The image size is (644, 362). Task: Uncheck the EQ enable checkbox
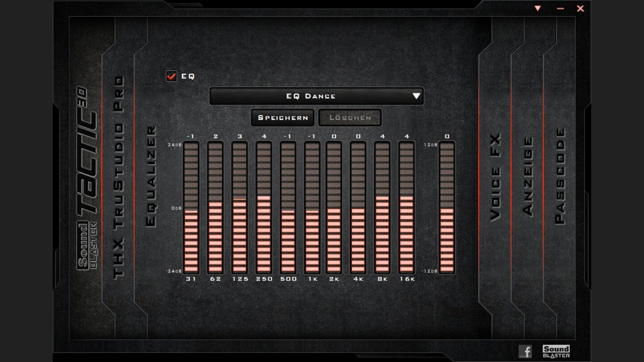click(x=171, y=76)
